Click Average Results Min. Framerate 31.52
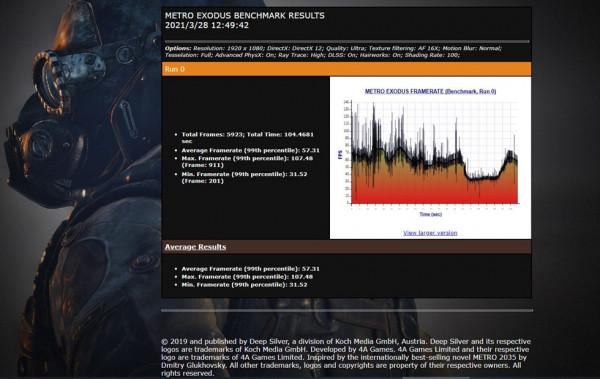Image resolution: width=600 pixels, height=379 pixels. coord(244,285)
